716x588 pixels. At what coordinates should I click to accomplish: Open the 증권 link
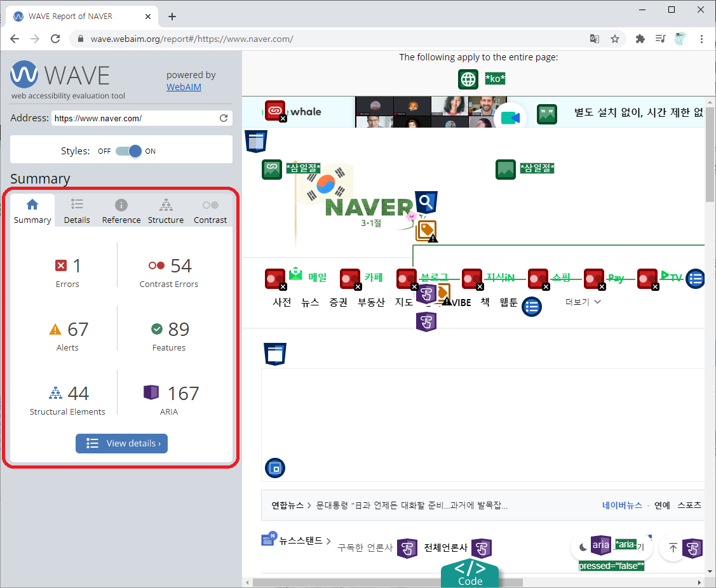339,302
